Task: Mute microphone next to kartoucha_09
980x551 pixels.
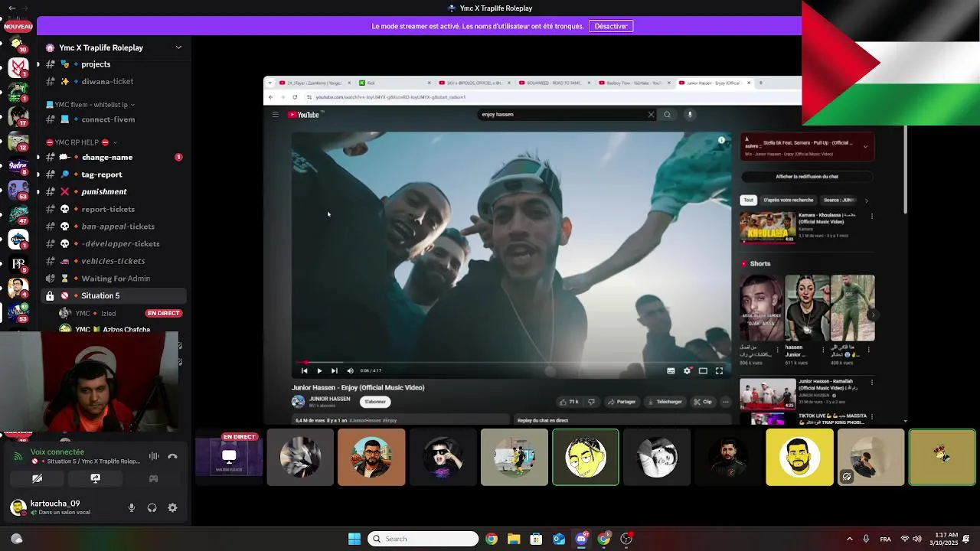Action: pos(132,507)
